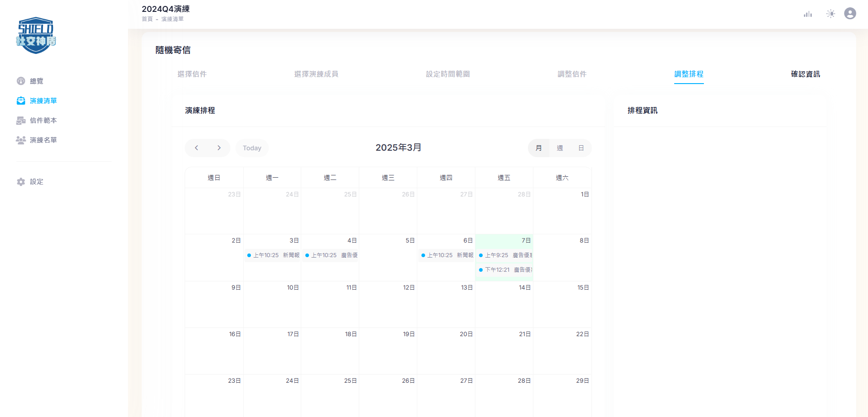Follow the 演練清單 breadcrumb link
The width and height of the screenshot is (868, 417).
172,19
